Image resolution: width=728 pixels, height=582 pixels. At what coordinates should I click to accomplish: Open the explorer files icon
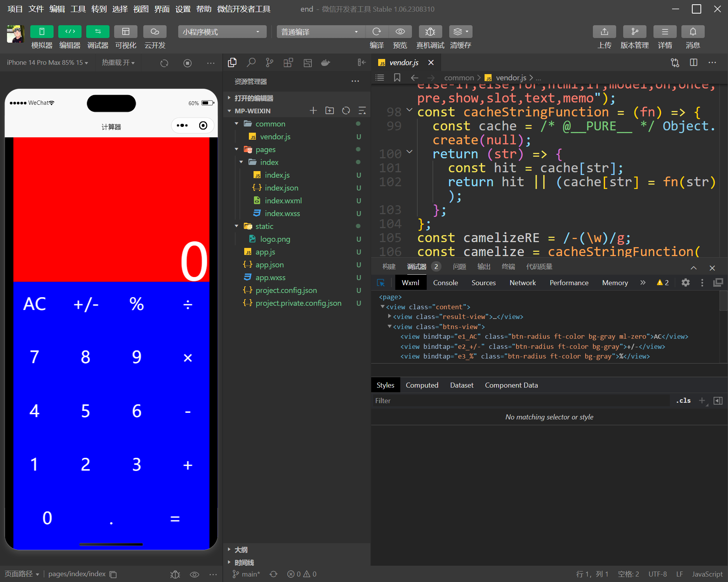(232, 62)
